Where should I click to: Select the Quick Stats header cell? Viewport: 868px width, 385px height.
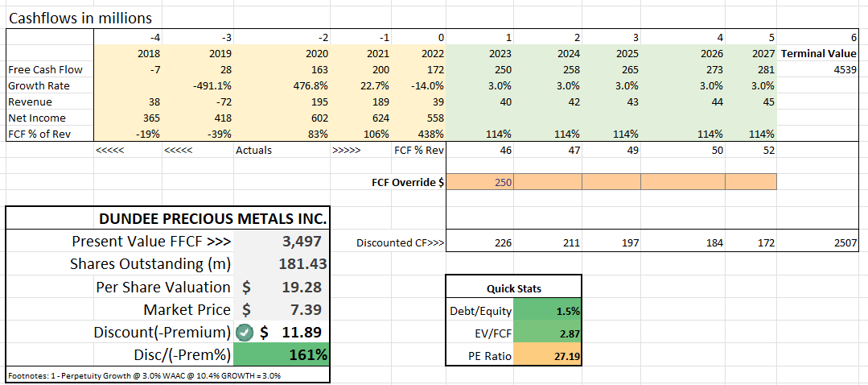coord(514,288)
